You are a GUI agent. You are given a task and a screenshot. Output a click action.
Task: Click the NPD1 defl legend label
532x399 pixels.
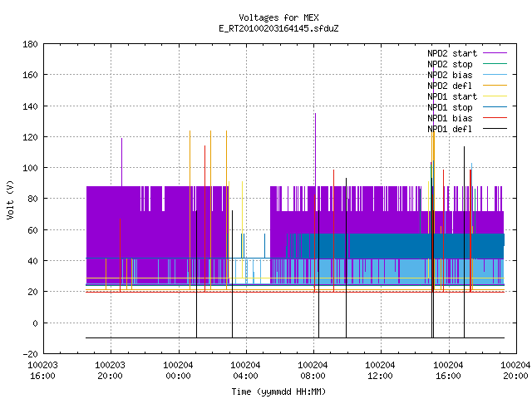click(450, 129)
